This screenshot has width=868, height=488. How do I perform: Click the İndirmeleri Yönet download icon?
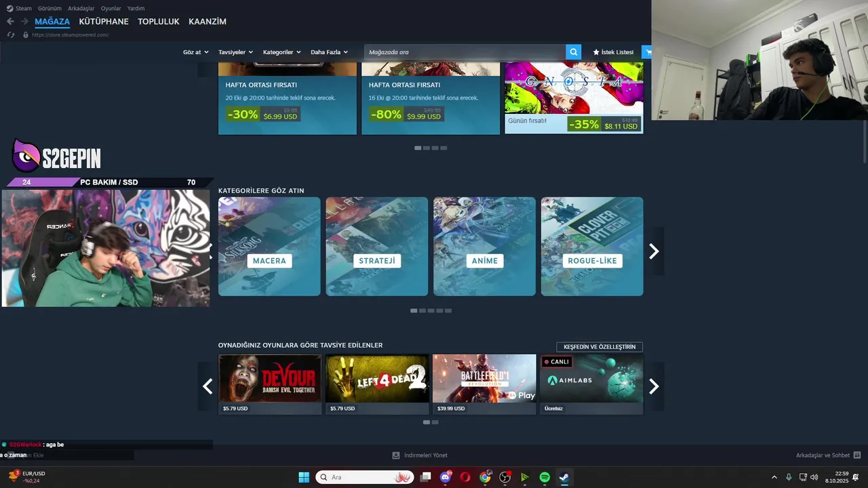coord(396,455)
